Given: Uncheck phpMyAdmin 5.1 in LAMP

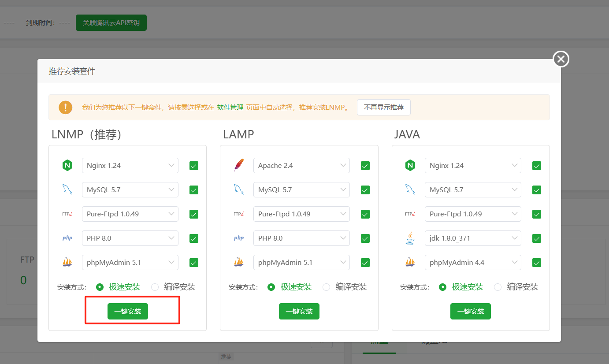Looking at the screenshot, I should point(365,263).
